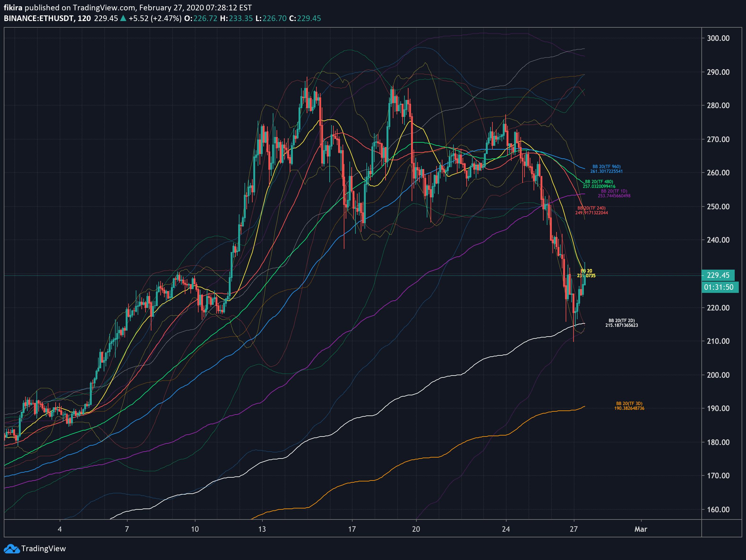Click the date label 7 on time axis
The width and height of the screenshot is (746, 560).
click(x=127, y=529)
